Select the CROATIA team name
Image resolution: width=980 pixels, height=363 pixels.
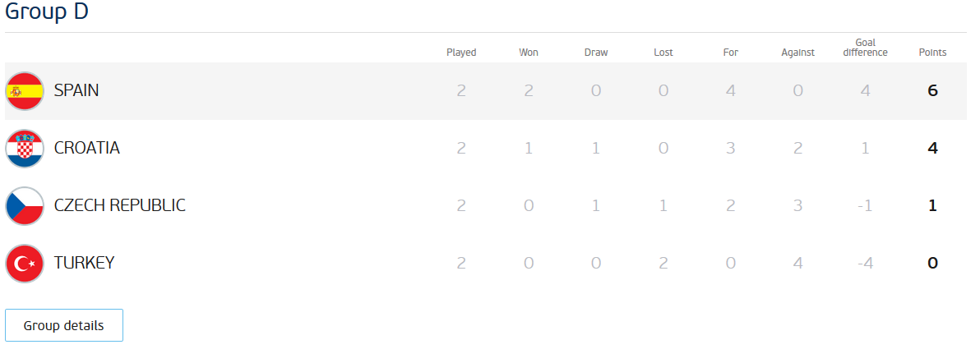point(87,148)
